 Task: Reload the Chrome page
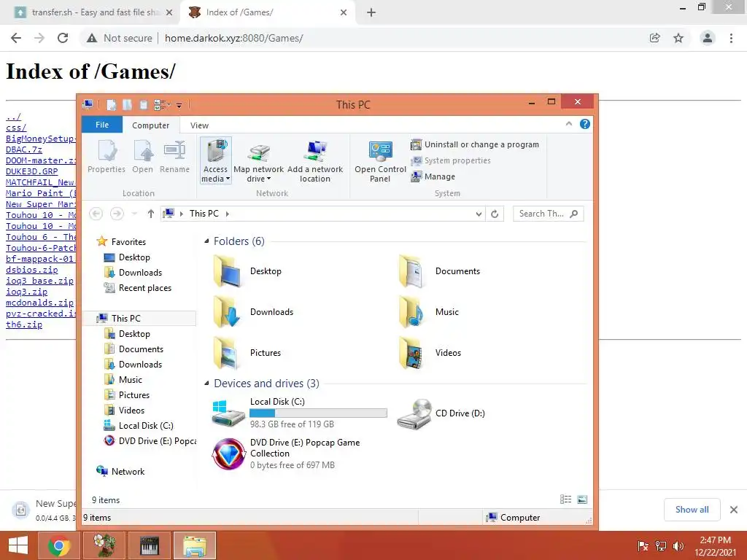(x=63, y=38)
